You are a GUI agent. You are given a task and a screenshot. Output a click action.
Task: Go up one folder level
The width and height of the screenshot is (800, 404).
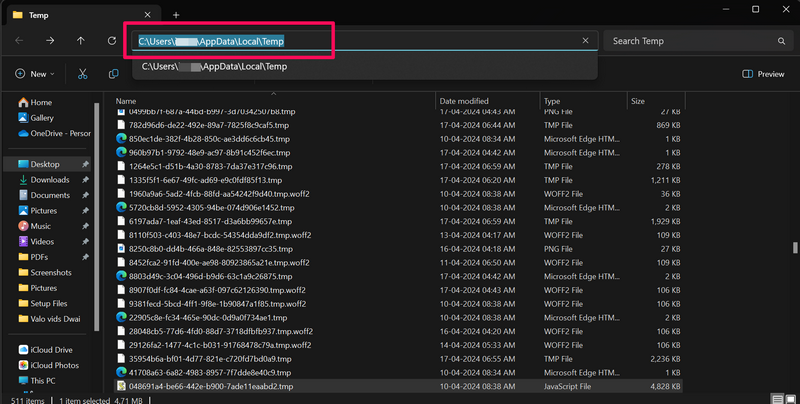(81, 41)
